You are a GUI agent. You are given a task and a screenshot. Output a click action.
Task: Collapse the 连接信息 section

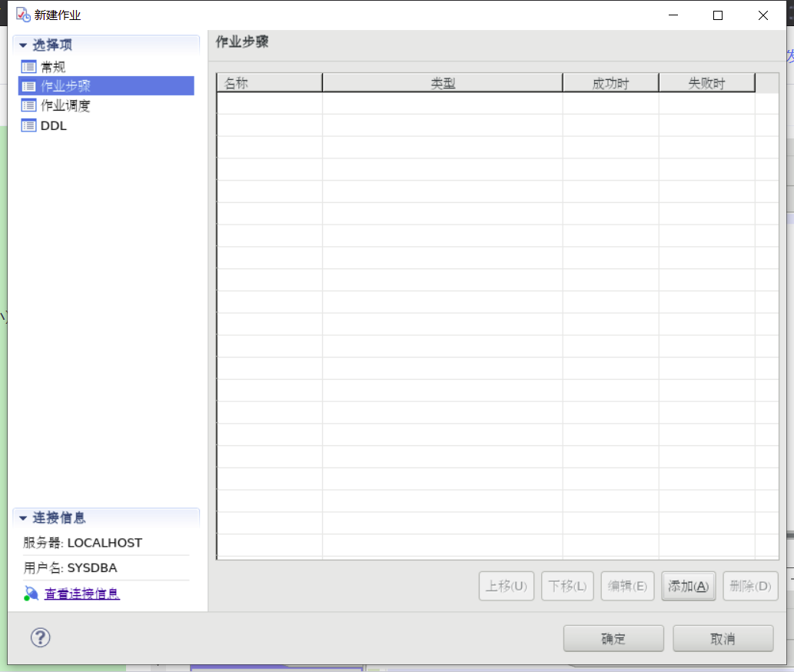tap(22, 517)
